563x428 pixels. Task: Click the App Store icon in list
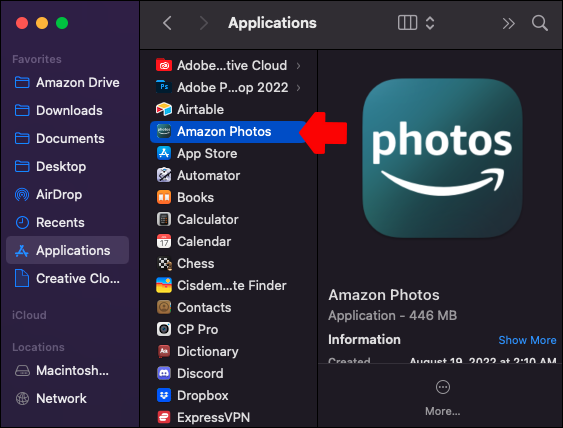164,153
